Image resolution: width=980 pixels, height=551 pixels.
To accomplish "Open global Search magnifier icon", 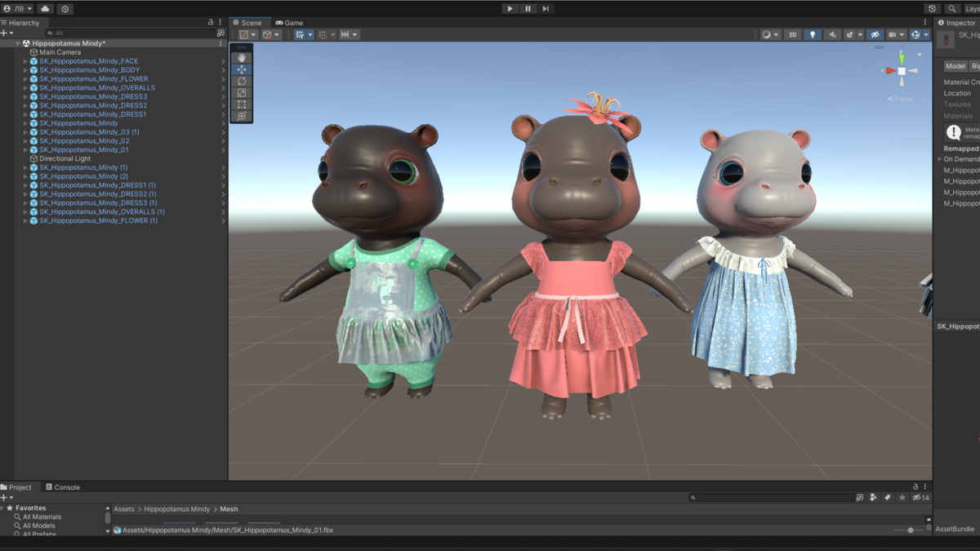I will pos(951,9).
